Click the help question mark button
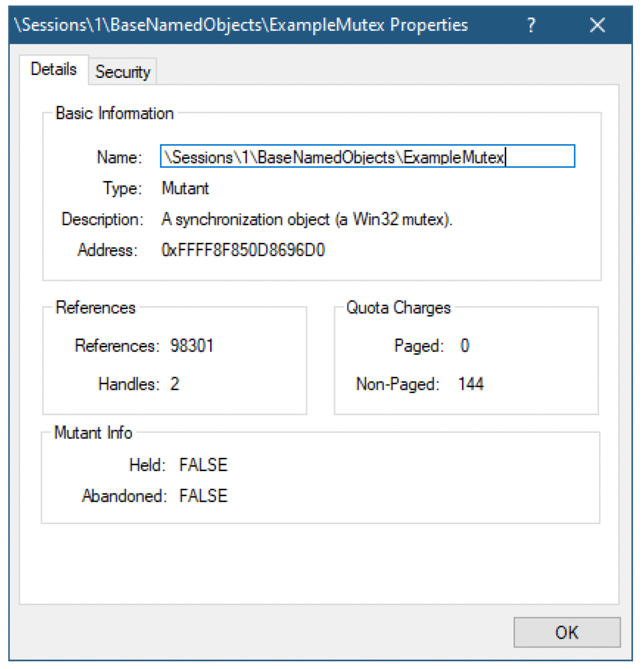The image size is (644, 669). pyautogui.click(x=530, y=25)
